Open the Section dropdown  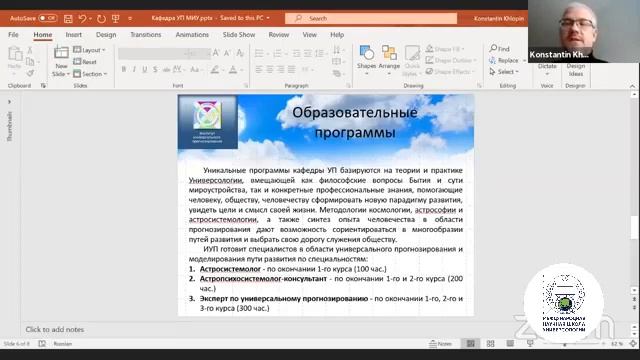pyautogui.click(x=90, y=74)
